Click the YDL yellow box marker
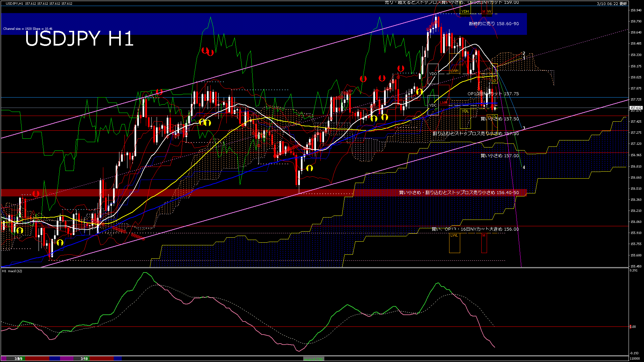 [465, 111]
